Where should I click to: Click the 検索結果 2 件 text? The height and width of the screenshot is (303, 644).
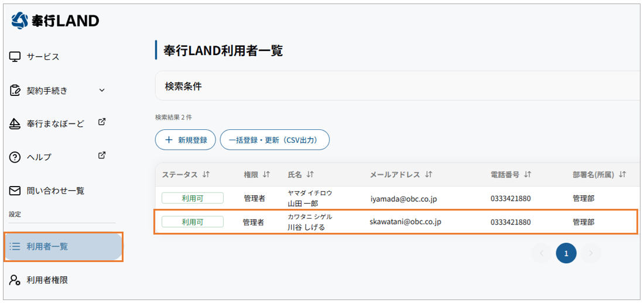(x=173, y=118)
